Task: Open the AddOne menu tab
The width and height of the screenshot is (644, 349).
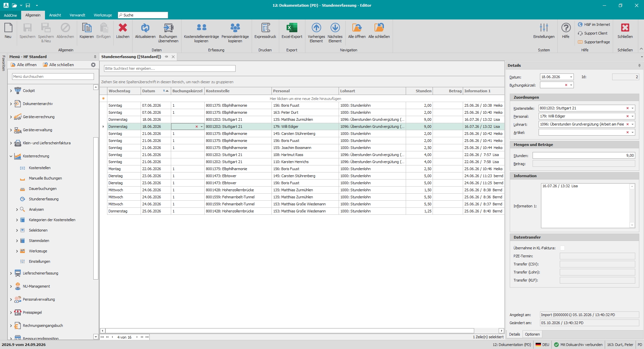Action: [10, 15]
